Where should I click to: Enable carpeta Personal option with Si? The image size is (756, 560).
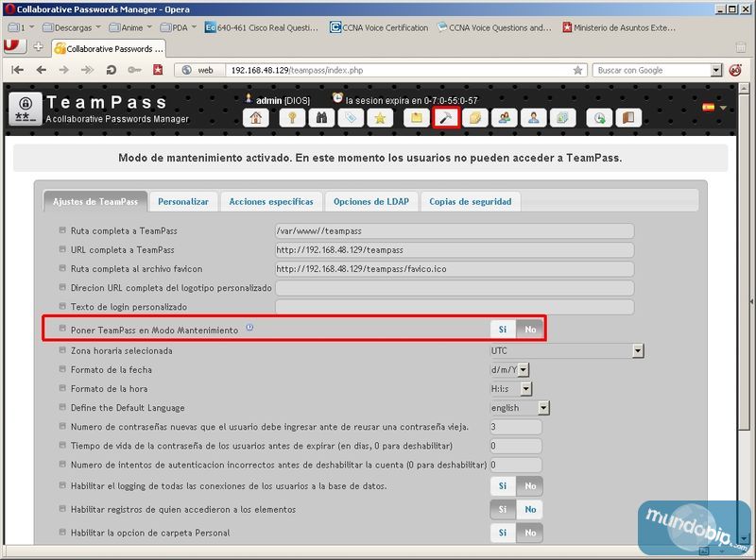click(x=503, y=533)
